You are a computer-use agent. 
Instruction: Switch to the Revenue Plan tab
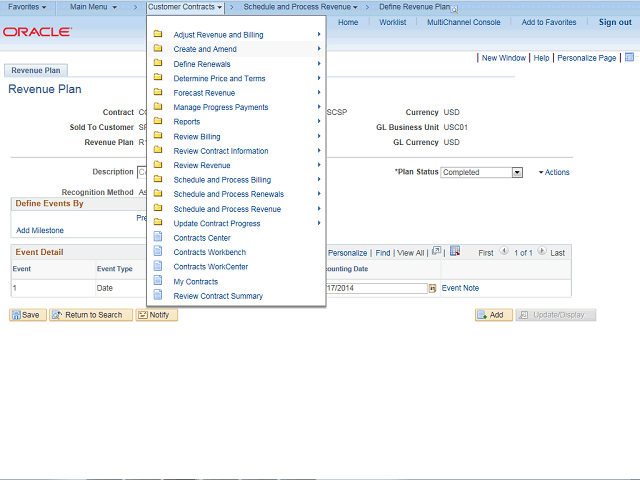(x=36, y=70)
